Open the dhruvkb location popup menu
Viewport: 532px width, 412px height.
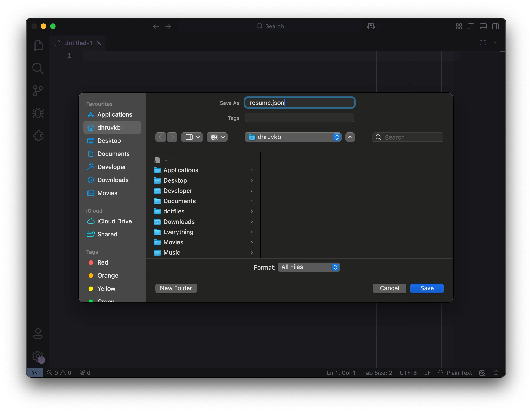[293, 137]
